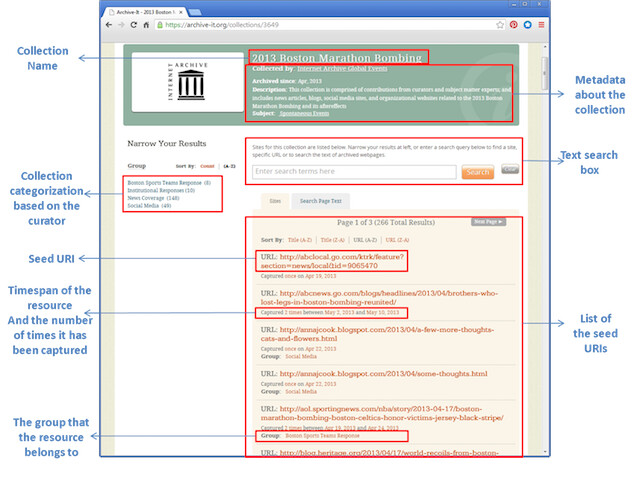The height and width of the screenshot is (480, 637).
Task: Close the Archive-It browser tab
Action: (x=181, y=12)
